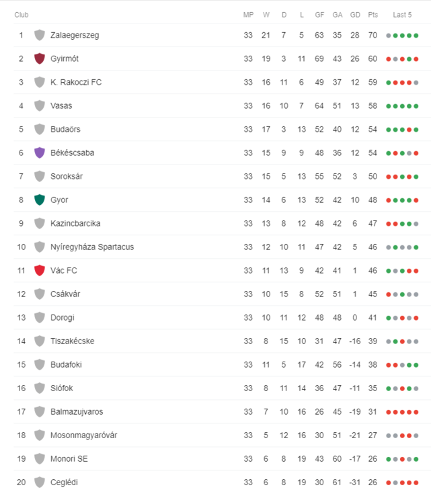Click the Club column header
This screenshot has width=431, height=504.
(22, 14)
